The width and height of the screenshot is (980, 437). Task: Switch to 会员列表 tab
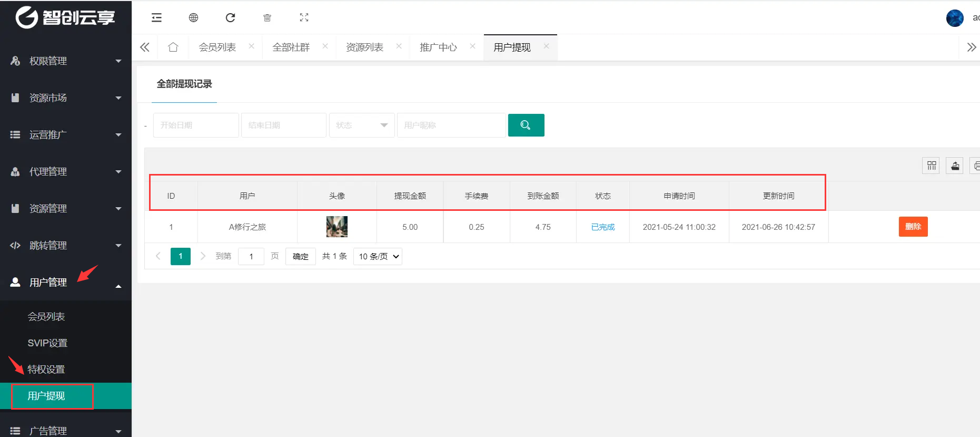pyautogui.click(x=217, y=47)
